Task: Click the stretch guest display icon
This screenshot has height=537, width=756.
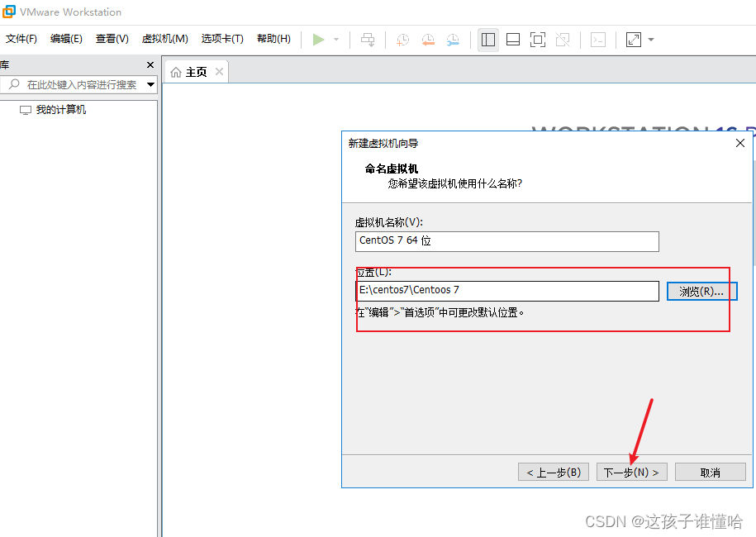Action: point(634,40)
